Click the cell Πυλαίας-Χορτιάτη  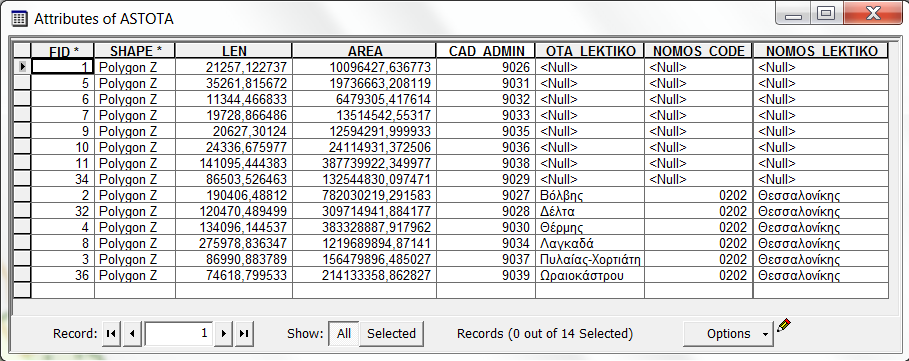(x=590, y=259)
